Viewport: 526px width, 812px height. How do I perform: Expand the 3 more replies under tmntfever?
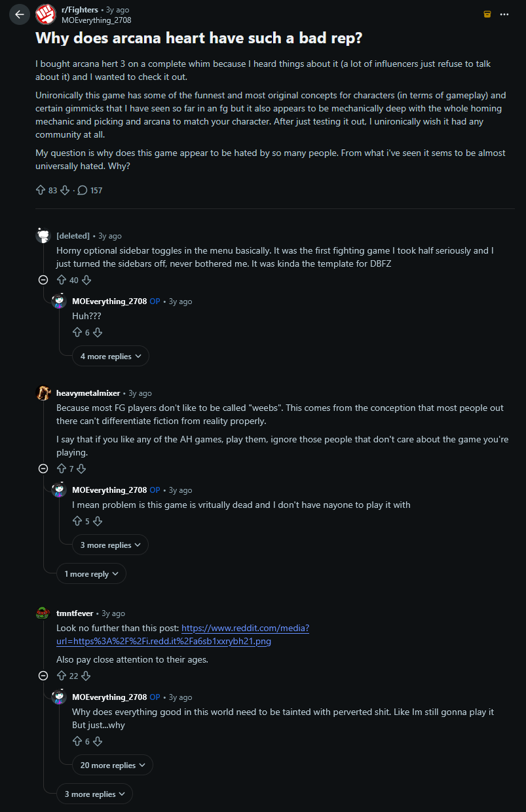click(x=94, y=794)
